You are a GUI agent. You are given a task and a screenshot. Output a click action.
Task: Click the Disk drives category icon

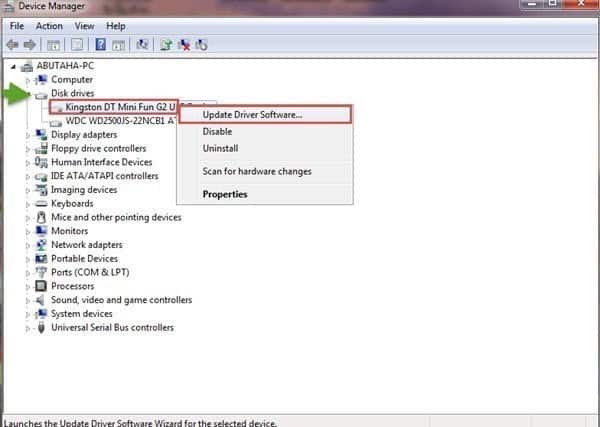tap(41, 95)
